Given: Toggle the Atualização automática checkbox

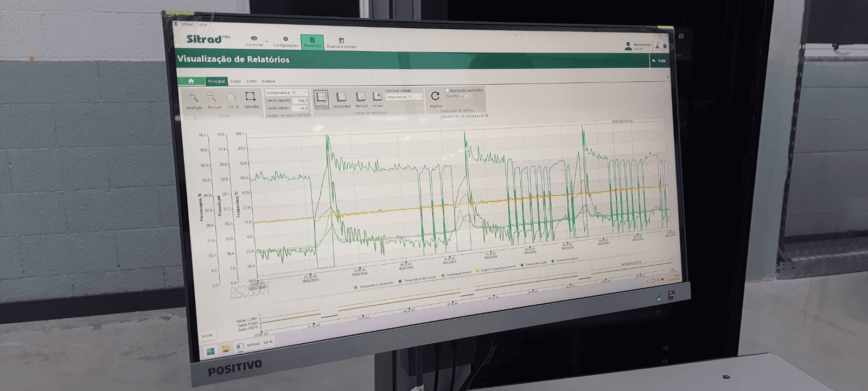Looking at the screenshot, I should [447, 91].
